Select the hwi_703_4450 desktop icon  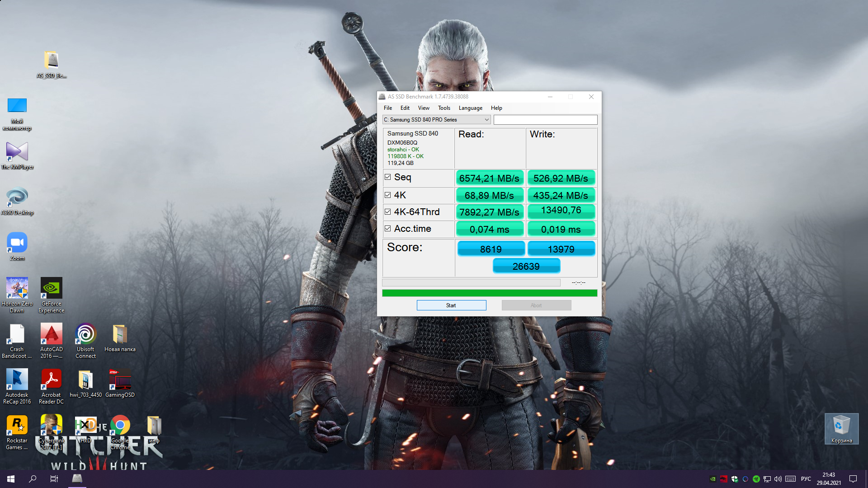coord(86,384)
